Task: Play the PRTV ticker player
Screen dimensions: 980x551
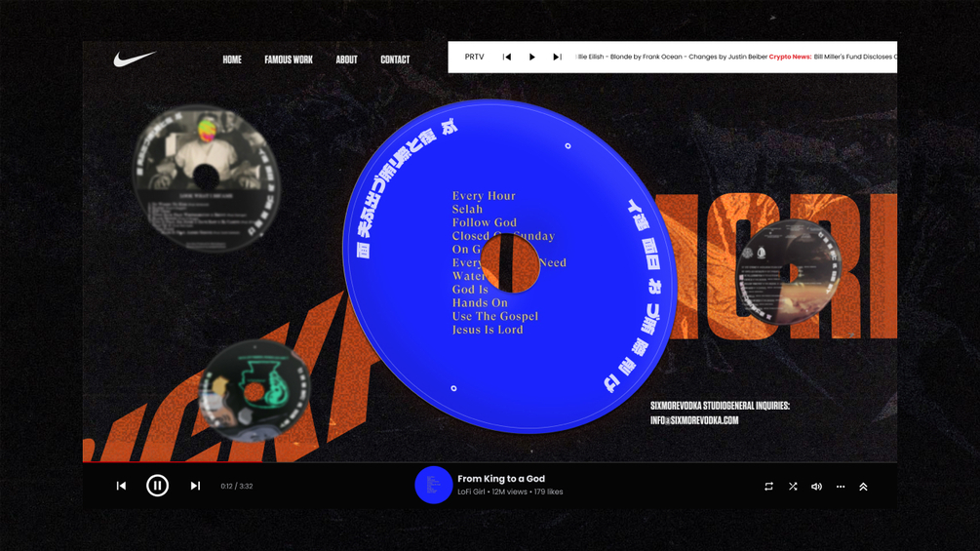Action: (531, 57)
